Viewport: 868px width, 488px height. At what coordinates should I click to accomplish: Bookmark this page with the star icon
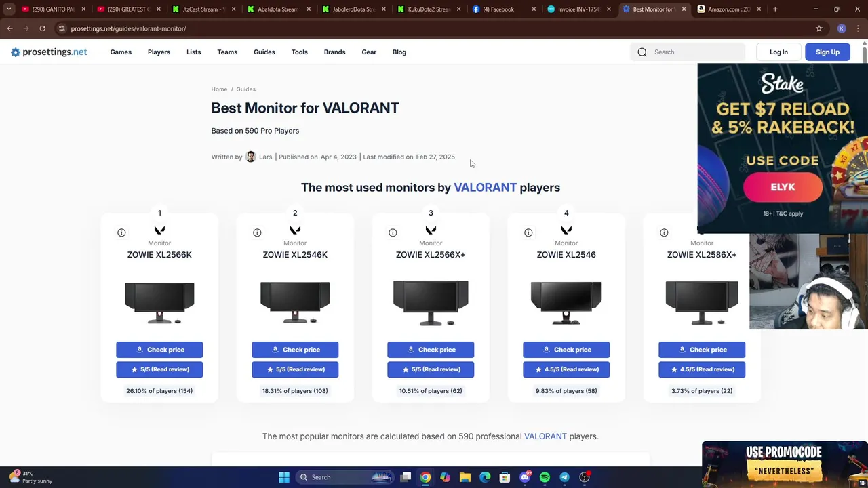[x=819, y=28]
